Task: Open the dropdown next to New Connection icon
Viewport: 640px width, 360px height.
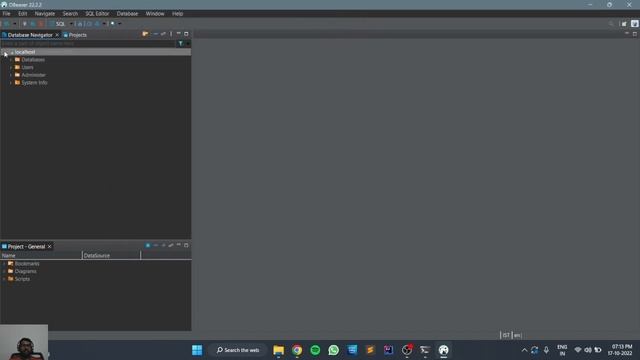Action: tap(15, 24)
